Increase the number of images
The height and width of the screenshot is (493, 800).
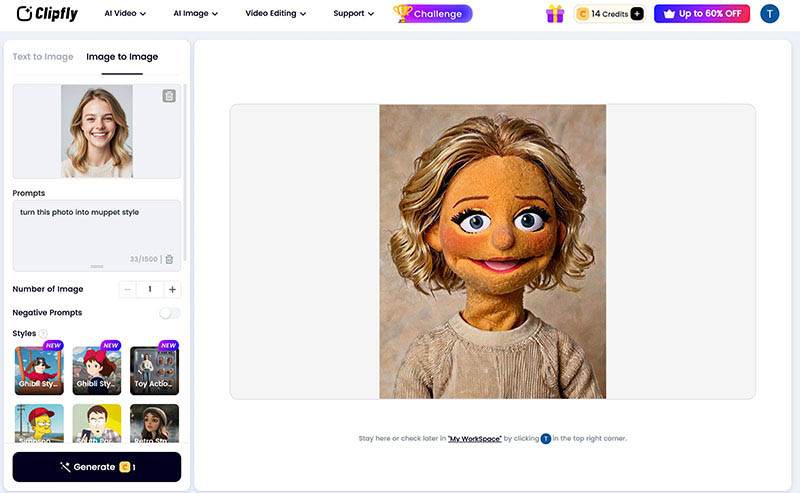coord(172,289)
